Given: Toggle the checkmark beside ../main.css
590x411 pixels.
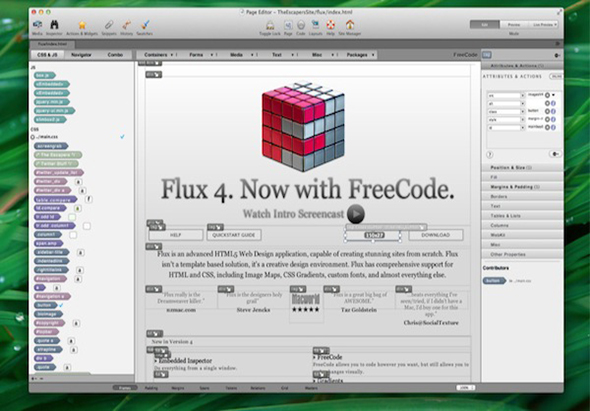Looking at the screenshot, I should click(x=122, y=137).
